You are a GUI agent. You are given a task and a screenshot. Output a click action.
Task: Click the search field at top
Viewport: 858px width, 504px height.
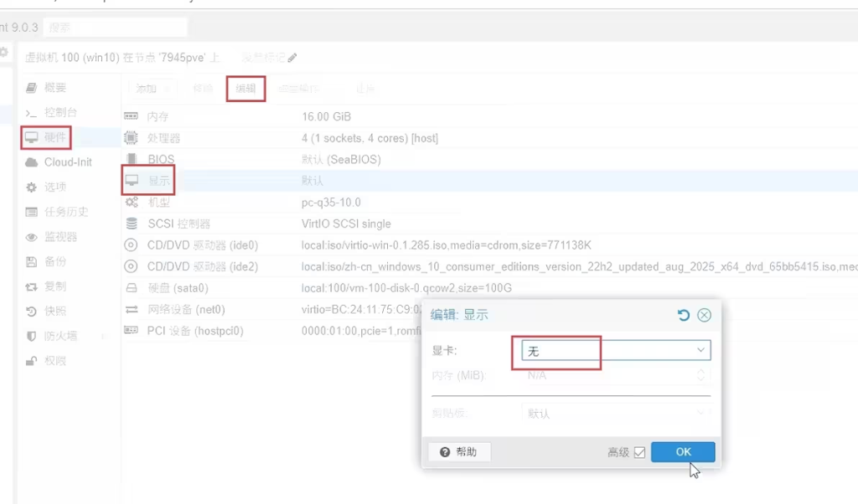click(115, 28)
